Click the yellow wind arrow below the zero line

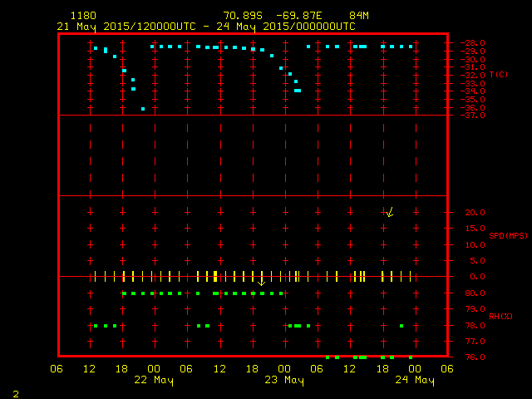[x=262, y=282]
